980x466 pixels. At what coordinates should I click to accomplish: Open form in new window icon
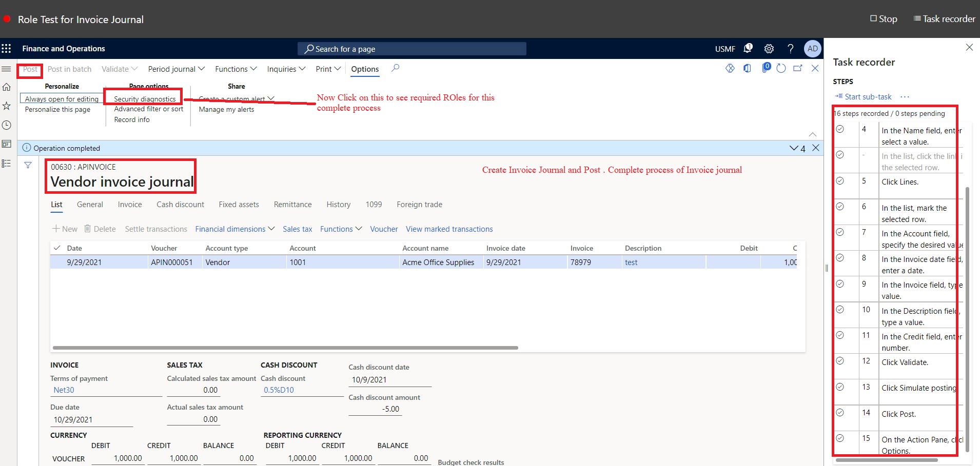[x=797, y=68]
